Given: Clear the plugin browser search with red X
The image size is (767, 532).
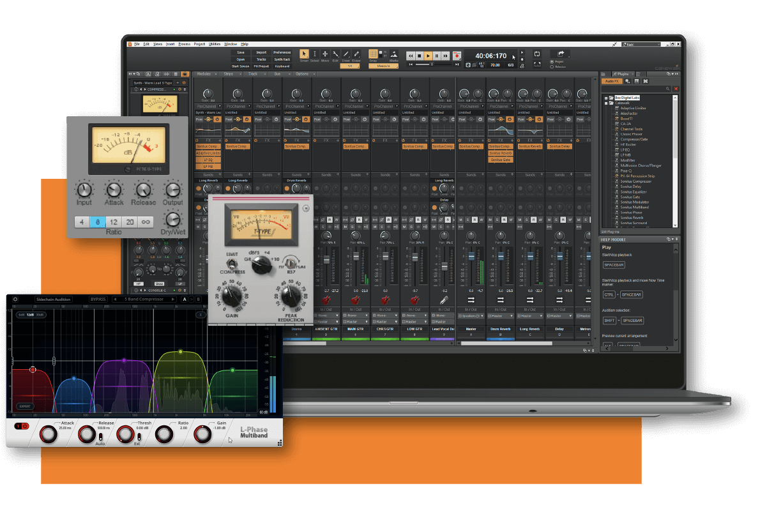Looking at the screenshot, I should pyautogui.click(x=676, y=89).
